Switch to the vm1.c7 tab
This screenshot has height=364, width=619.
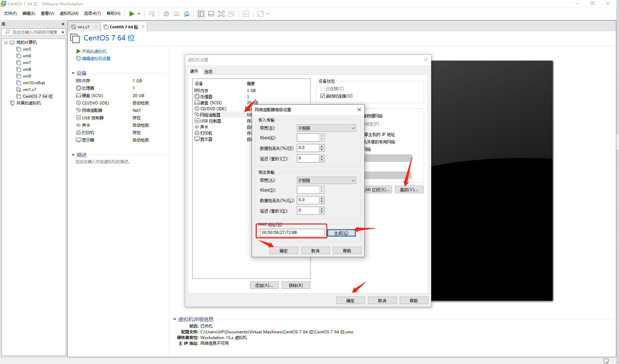83,27
